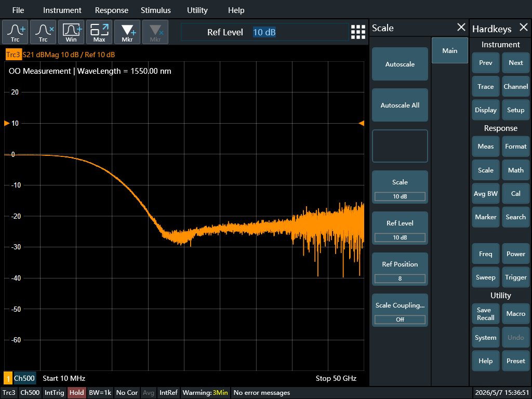Click the Autoscale button
Screen dimensions: 532x399
(400, 64)
